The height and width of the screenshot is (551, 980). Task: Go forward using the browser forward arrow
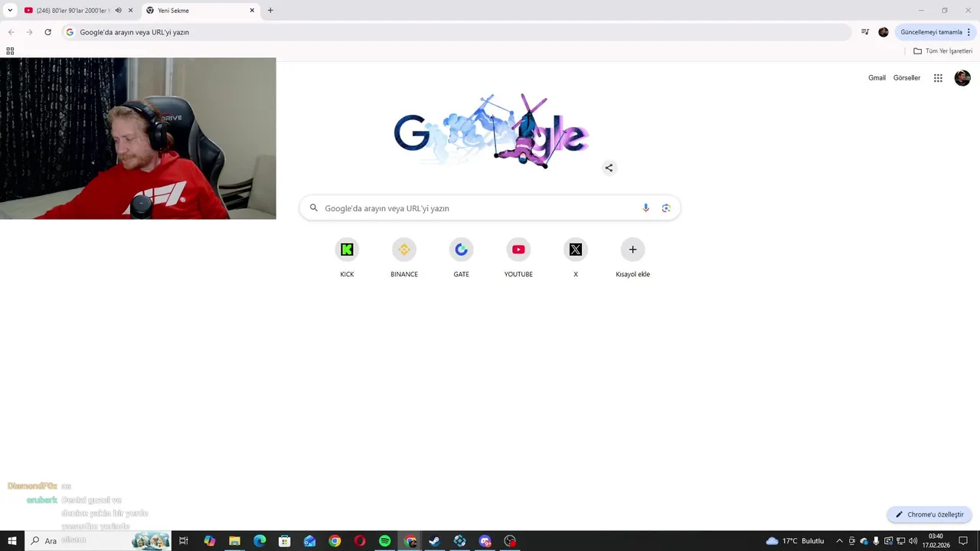(x=29, y=32)
